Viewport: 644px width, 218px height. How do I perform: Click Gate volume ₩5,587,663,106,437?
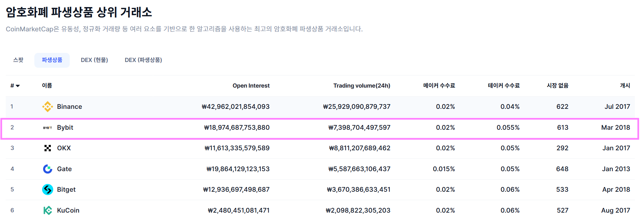tap(359, 169)
